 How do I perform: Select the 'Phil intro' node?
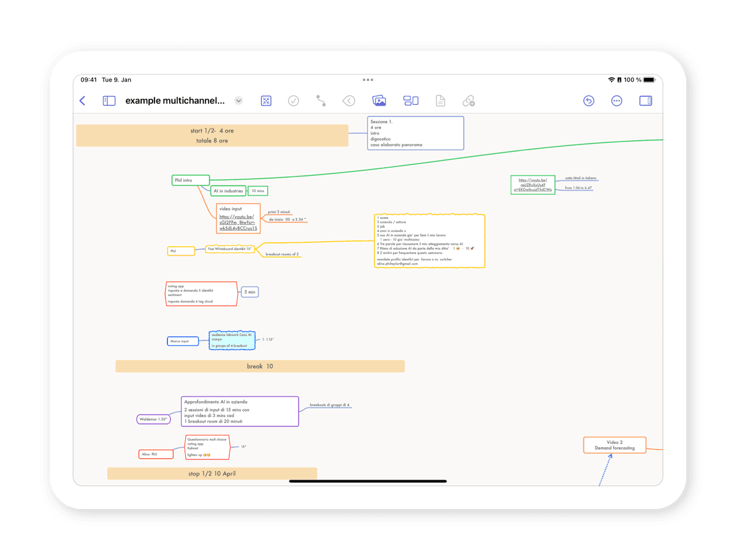pos(190,180)
